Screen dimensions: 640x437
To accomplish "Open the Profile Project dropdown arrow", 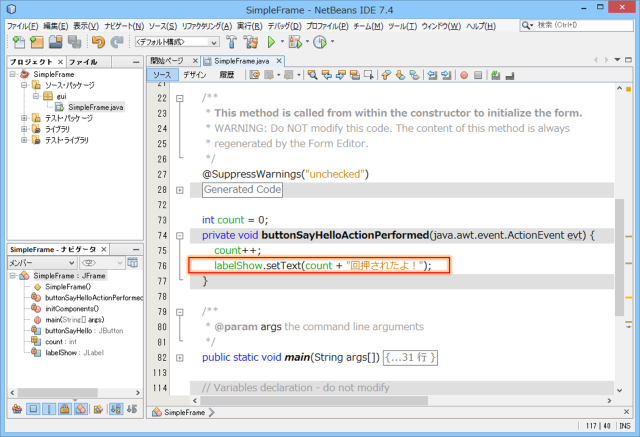I will pyautogui.click(x=332, y=42).
